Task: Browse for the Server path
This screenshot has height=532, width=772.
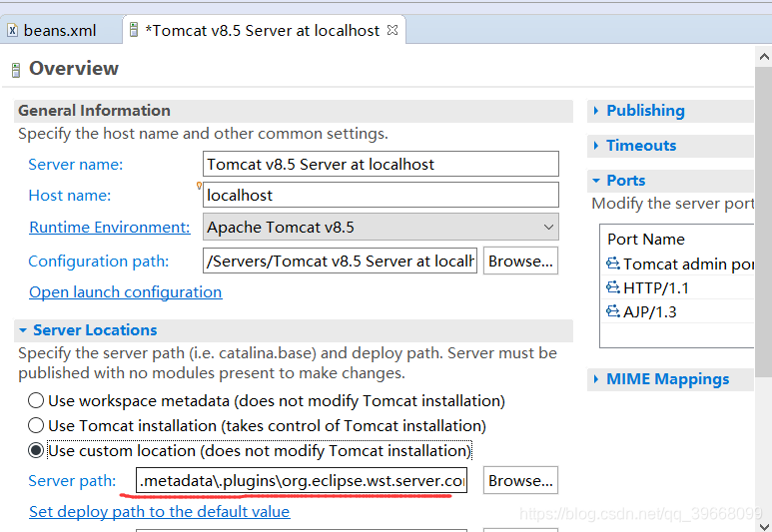Action: 520,480
